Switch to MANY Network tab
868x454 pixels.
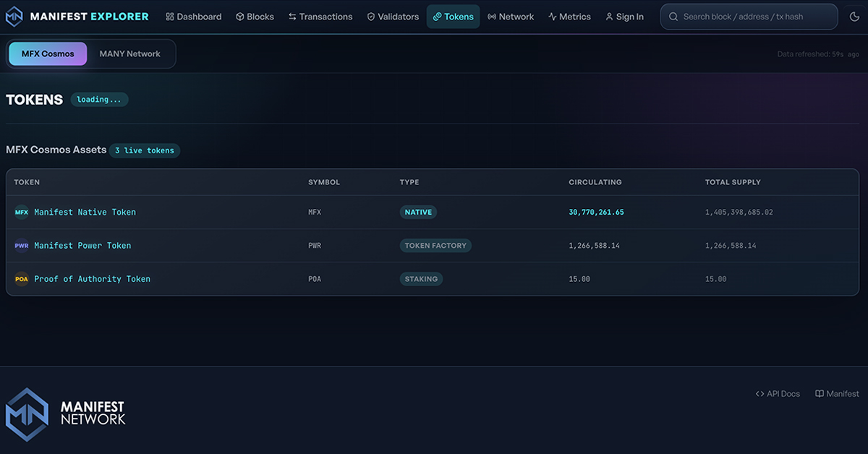point(130,54)
